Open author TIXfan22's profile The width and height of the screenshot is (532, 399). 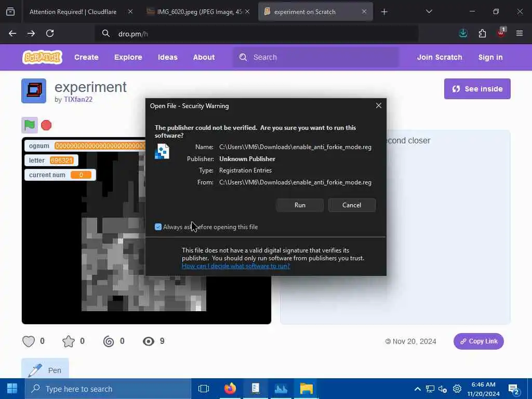78,99
